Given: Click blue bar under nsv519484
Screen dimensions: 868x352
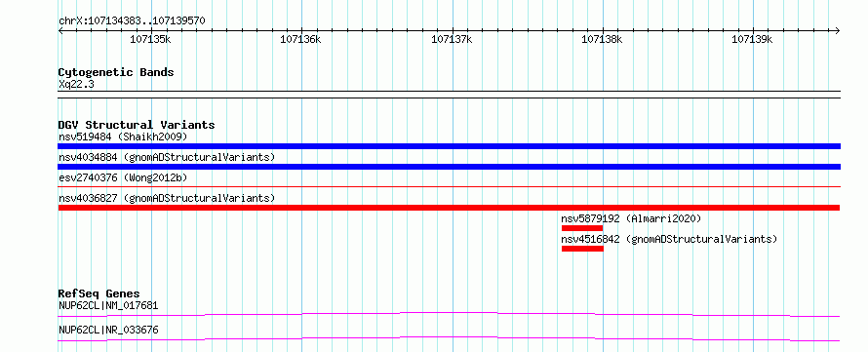Looking at the screenshot, I should (449, 146).
